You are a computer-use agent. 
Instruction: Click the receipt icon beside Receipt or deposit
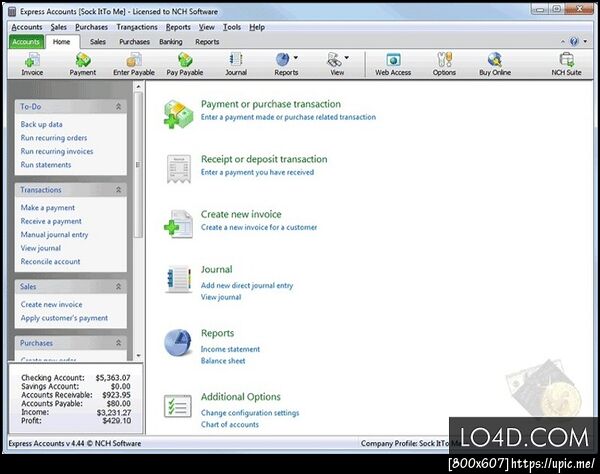(179, 169)
